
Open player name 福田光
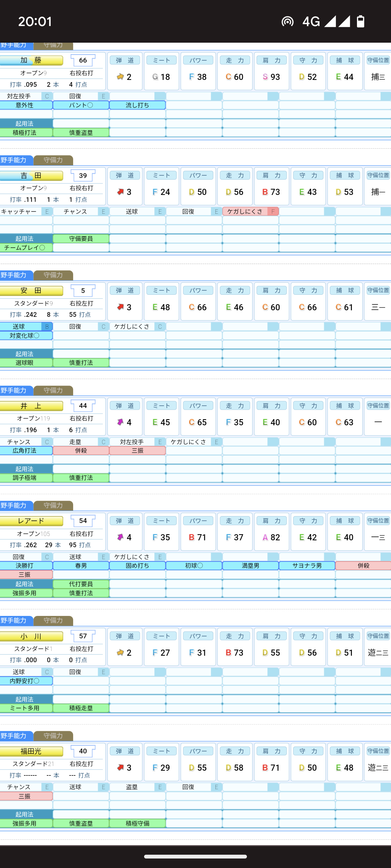(x=31, y=751)
